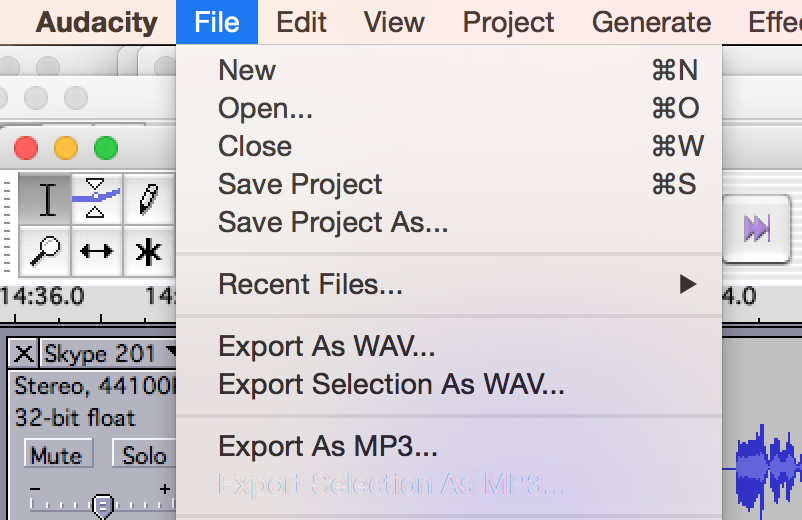Close the Skype track with X

click(24, 353)
